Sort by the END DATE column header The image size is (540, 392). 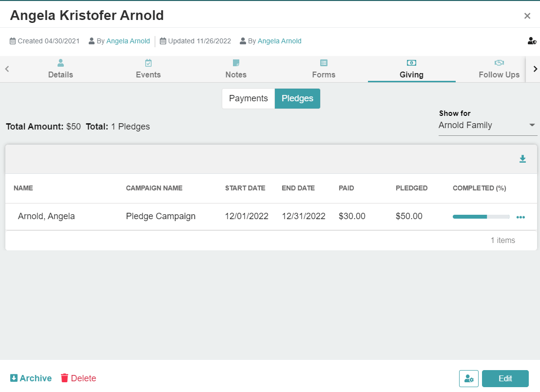[x=298, y=188]
